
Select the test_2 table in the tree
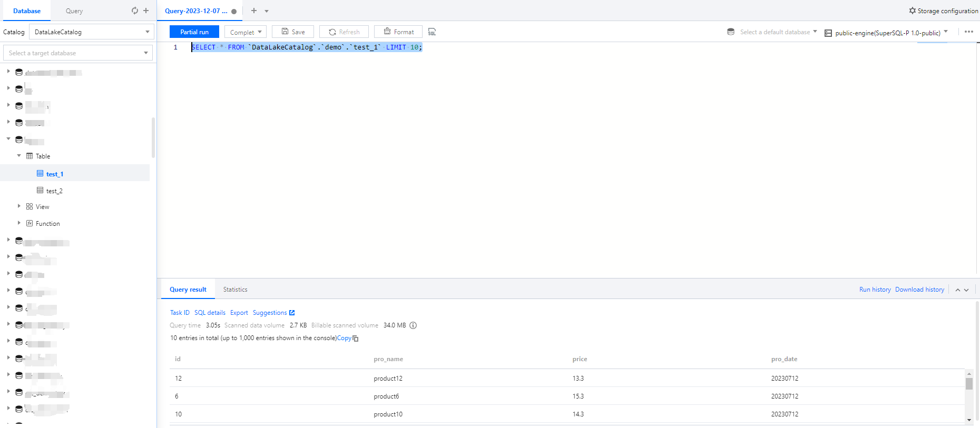tap(54, 191)
